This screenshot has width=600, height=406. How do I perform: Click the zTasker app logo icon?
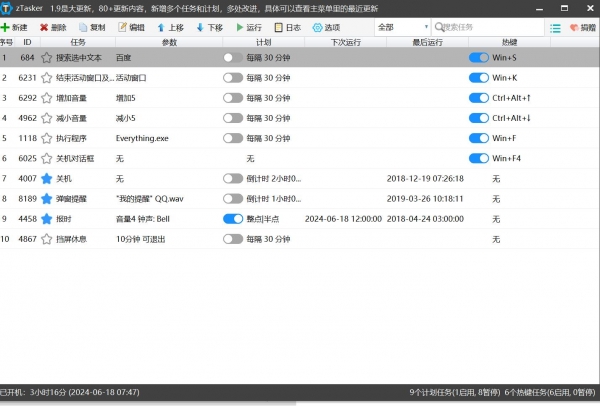[x=7, y=8]
